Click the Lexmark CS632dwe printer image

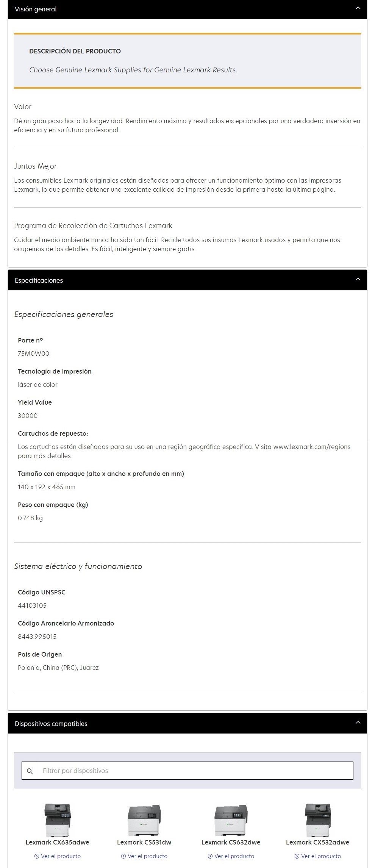(231, 820)
